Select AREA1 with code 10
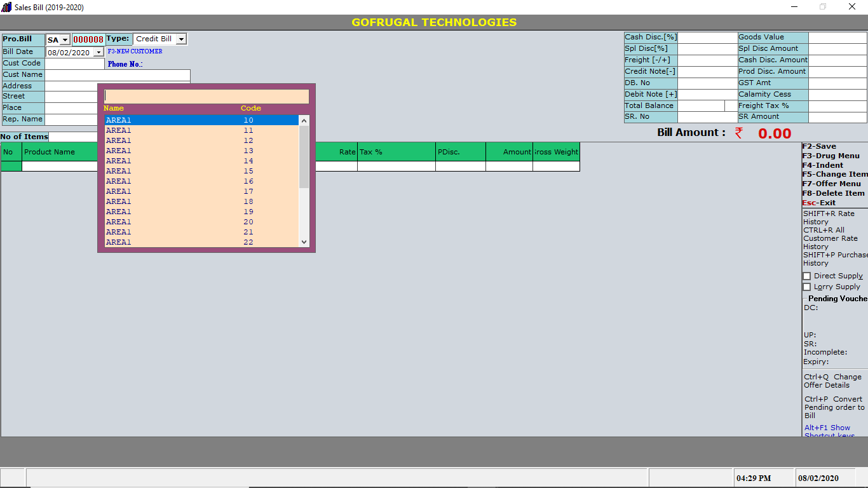Viewport: 868px width, 488px height. [x=201, y=120]
